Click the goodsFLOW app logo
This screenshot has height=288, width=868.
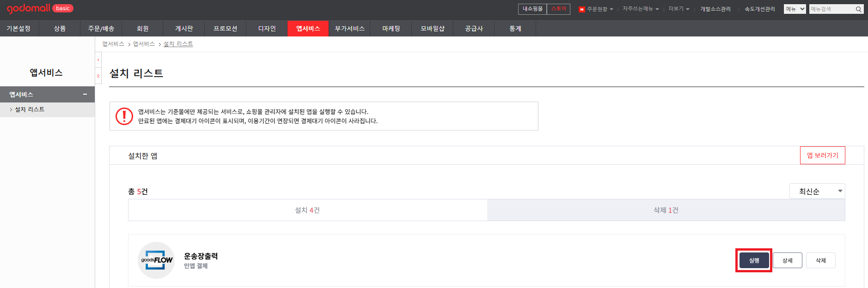pos(156,260)
